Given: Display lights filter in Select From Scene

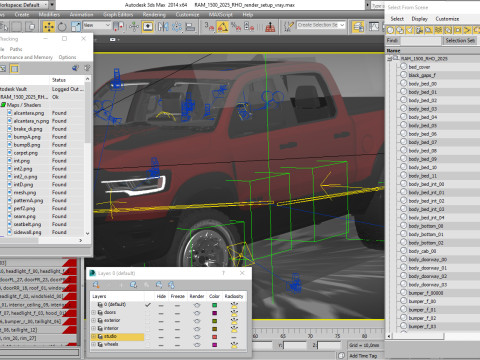Looking at the screenshot, I should pyautogui.click(x=410, y=30).
